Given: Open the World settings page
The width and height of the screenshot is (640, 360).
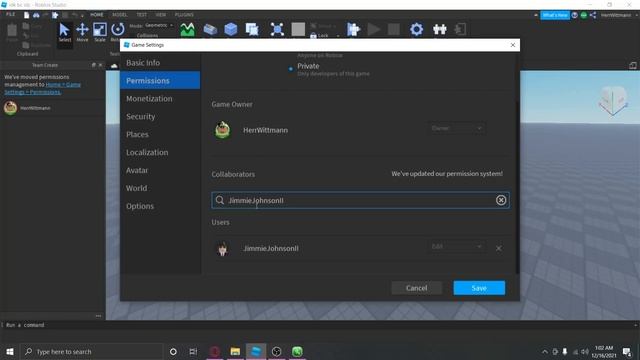Looking at the screenshot, I should [160, 188].
